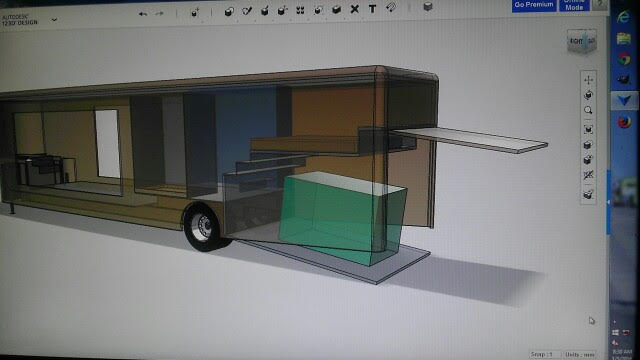
Task: Open the materials and outlines display options
Action: pyautogui.click(x=588, y=160)
